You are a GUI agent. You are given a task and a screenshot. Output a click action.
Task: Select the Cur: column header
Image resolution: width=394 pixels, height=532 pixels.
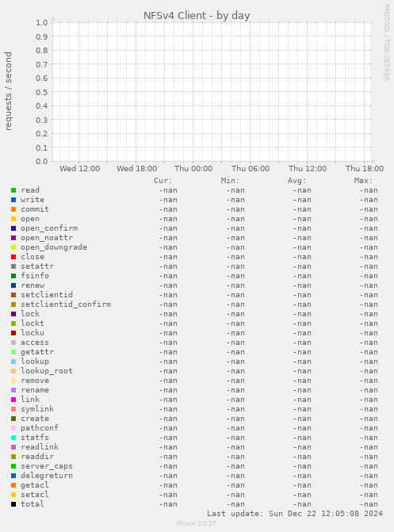[163, 181]
